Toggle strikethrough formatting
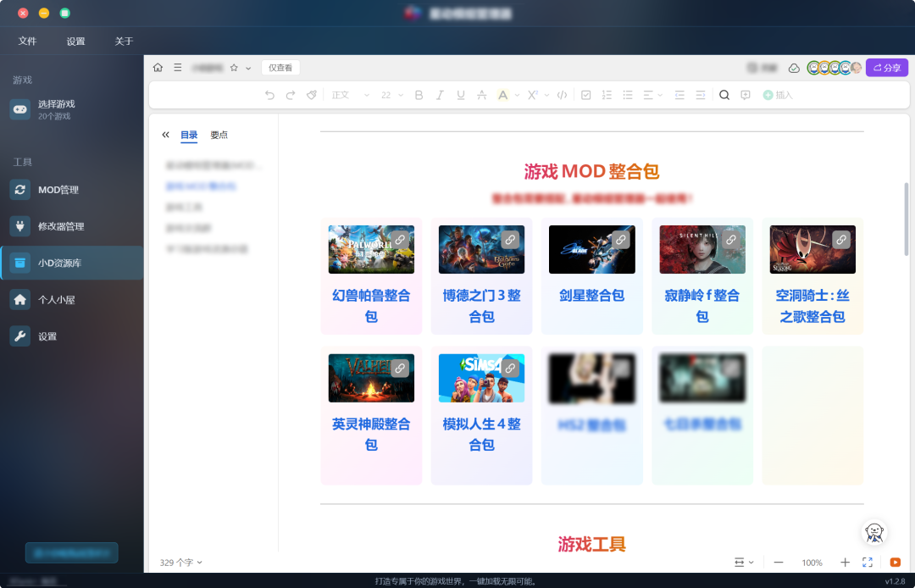Screen dimensions: 915x588 pyautogui.click(x=481, y=95)
